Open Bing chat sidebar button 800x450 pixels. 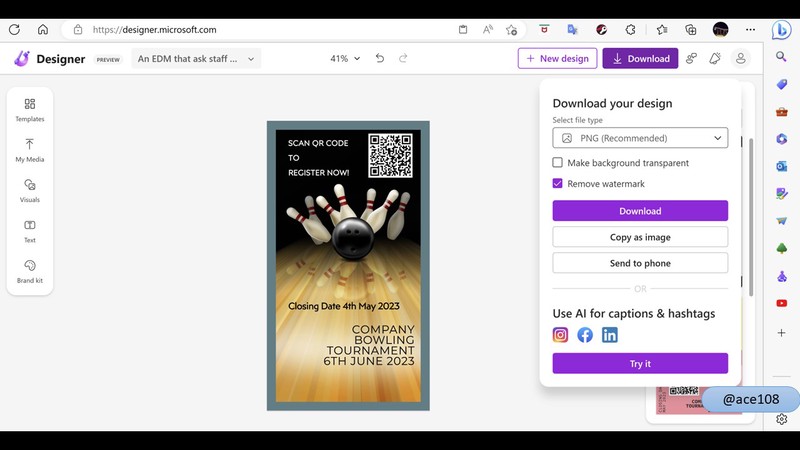click(781, 30)
